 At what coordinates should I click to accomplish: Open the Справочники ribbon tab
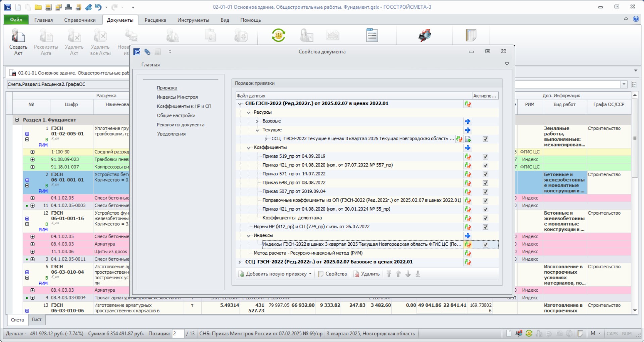click(80, 20)
